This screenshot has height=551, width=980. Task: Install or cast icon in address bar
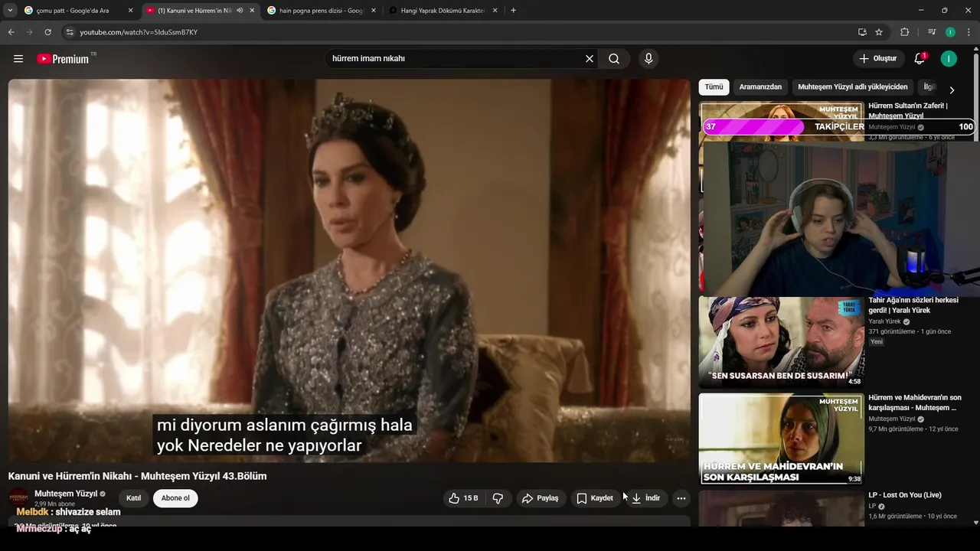coord(862,32)
